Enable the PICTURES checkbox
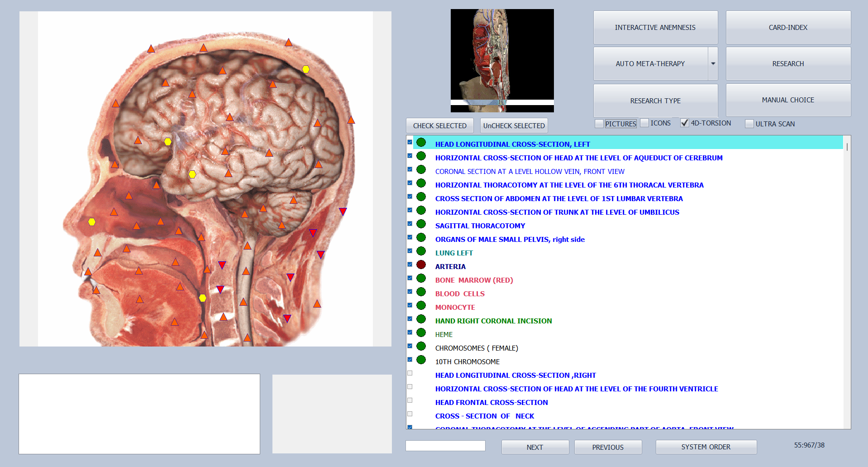The image size is (868, 467). point(599,124)
